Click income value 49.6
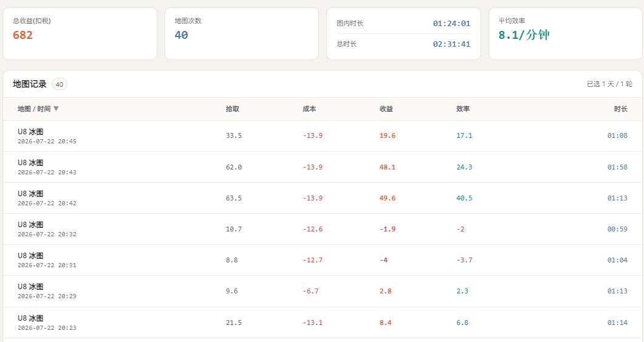This screenshot has width=644, height=342. click(387, 198)
